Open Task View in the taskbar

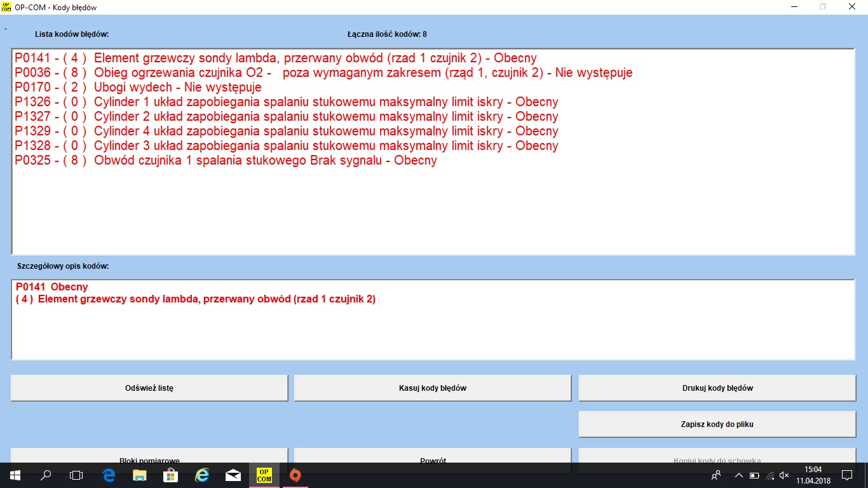click(x=76, y=475)
